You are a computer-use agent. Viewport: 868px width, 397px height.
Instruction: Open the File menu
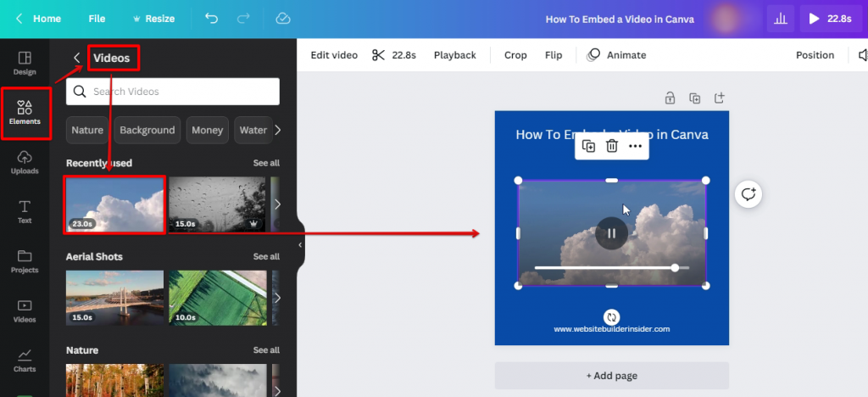[x=97, y=19]
